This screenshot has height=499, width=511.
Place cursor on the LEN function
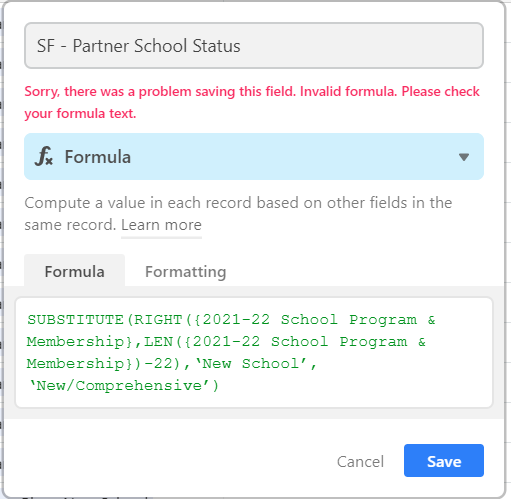coord(159,342)
